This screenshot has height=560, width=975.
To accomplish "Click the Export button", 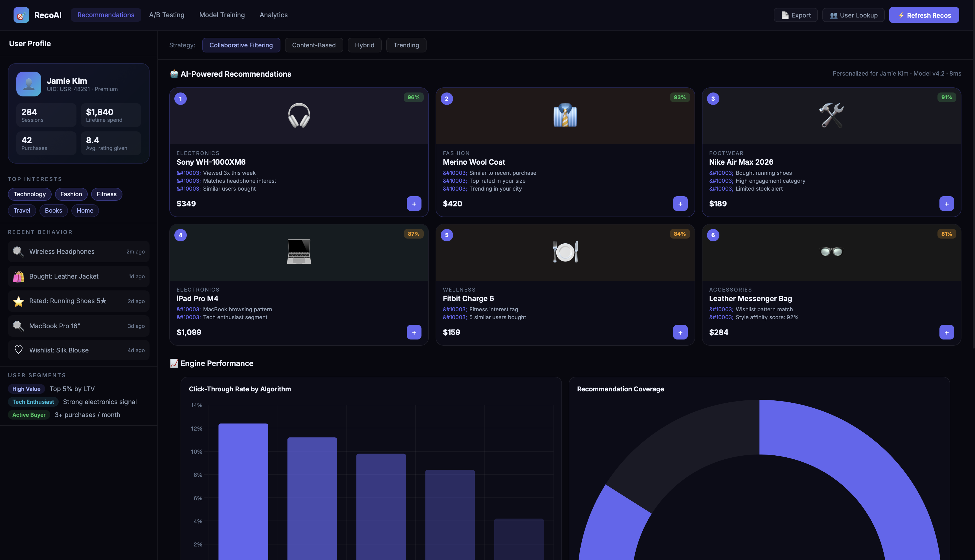I will pyautogui.click(x=796, y=15).
